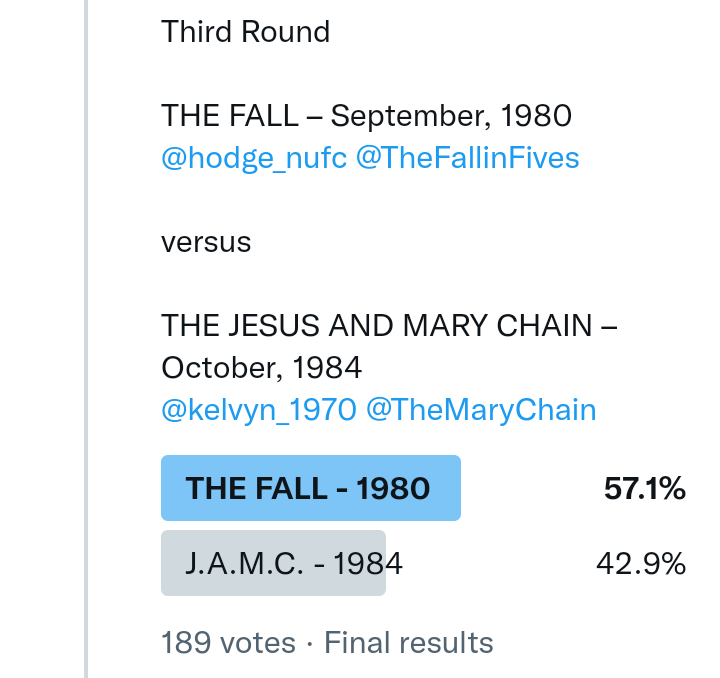Open the @hodge_nufc profile mention
This screenshot has height=678, width=720.
click(x=254, y=158)
